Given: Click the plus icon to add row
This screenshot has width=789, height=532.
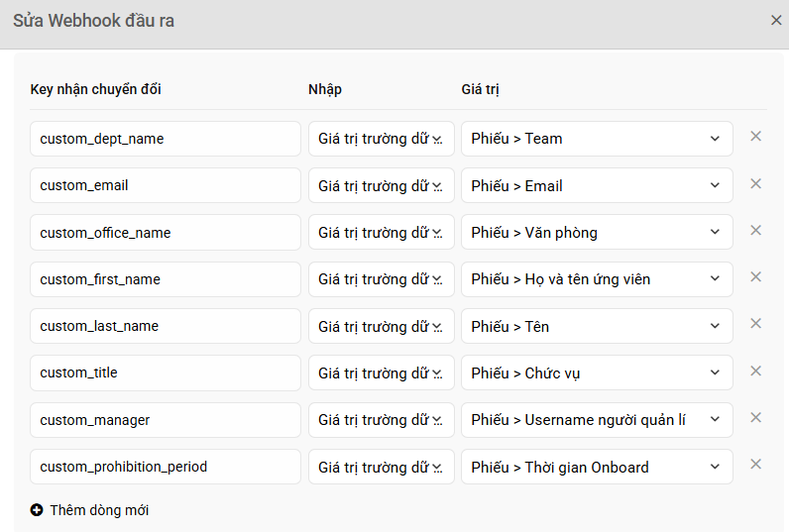Looking at the screenshot, I should [x=37, y=510].
